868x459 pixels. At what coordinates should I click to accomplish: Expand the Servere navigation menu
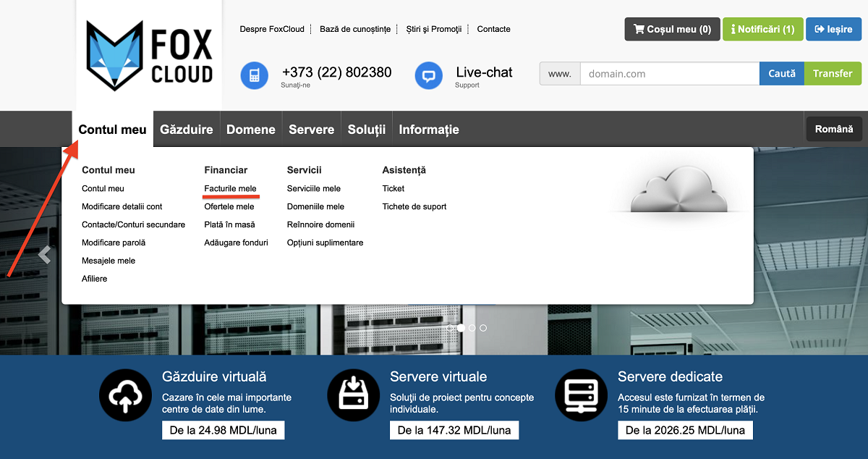tap(311, 130)
